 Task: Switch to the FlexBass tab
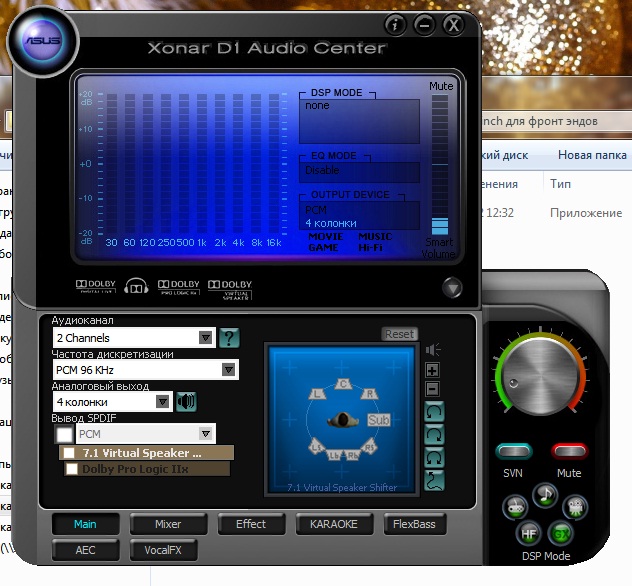pyautogui.click(x=414, y=524)
